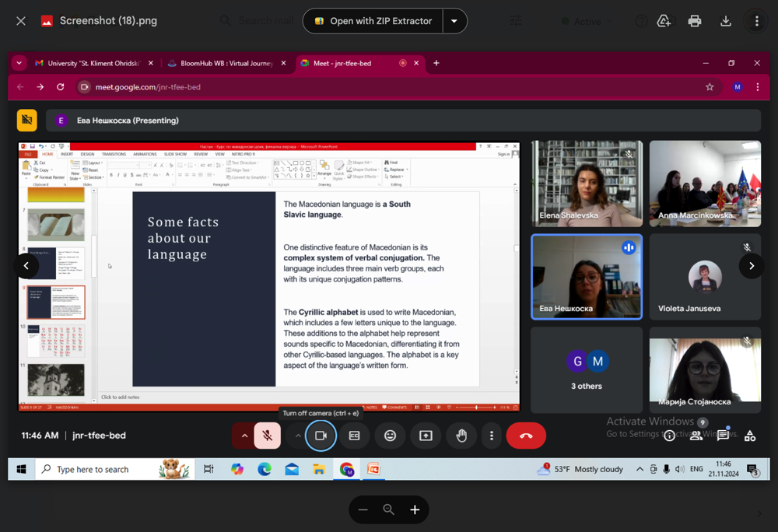Image resolution: width=778 pixels, height=532 pixels.
Task: Open the INSERT tab in PowerPoint ribbon
Action: click(67, 154)
